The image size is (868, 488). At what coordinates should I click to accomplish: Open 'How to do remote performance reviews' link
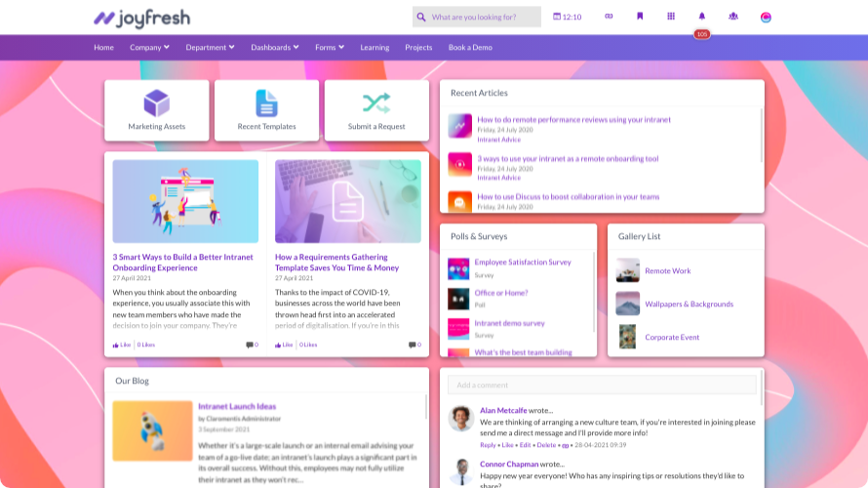pos(574,120)
